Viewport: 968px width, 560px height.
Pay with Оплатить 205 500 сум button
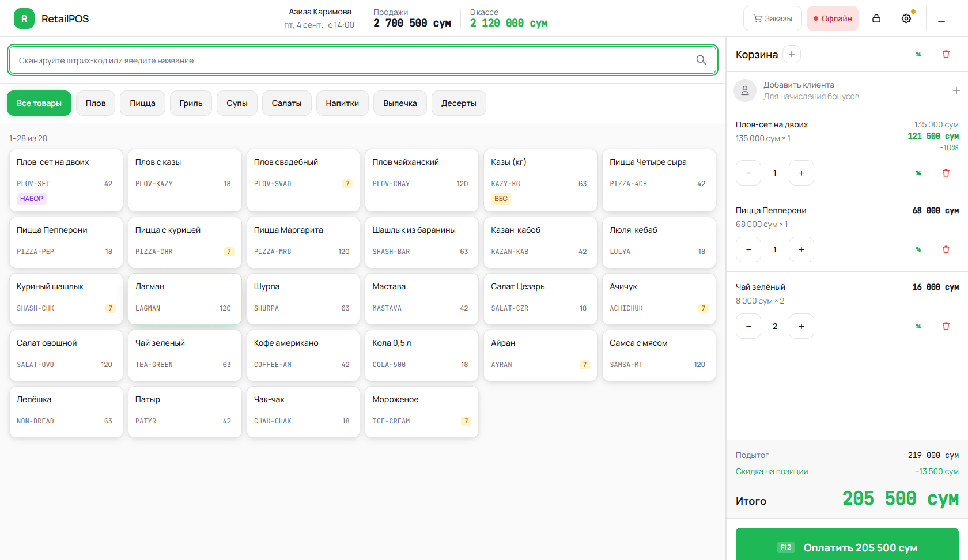(x=847, y=544)
